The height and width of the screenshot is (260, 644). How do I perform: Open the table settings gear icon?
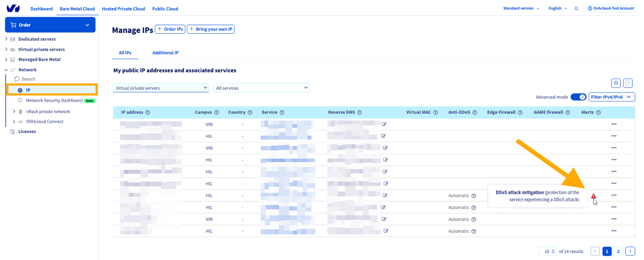[616, 83]
